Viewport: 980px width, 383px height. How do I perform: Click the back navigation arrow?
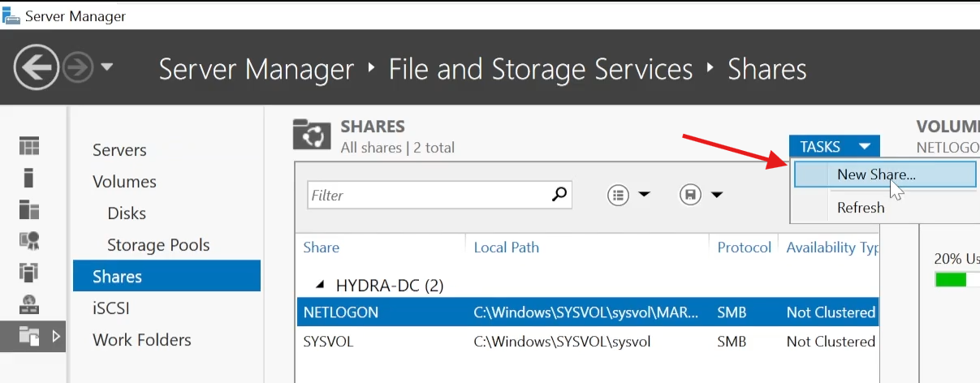(36, 67)
